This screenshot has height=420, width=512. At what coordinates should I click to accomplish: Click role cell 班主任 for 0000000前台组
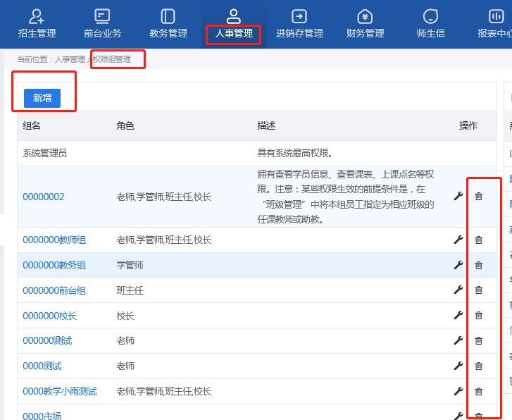[x=130, y=290]
